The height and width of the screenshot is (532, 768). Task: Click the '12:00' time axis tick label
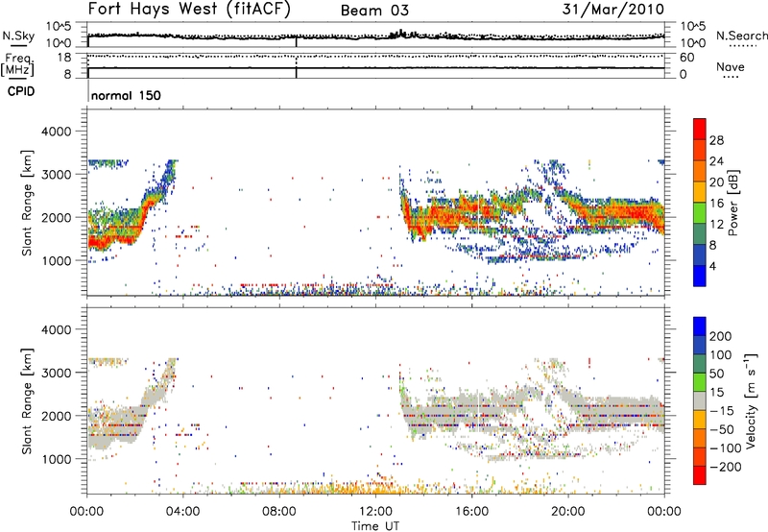[375, 512]
